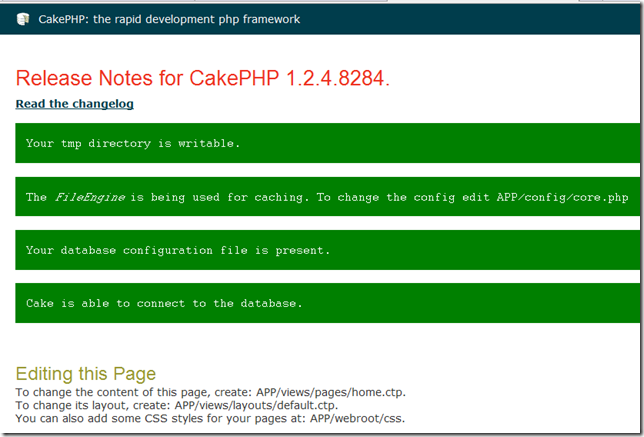The height and width of the screenshot is (437, 644).
Task: Click the 'APP/webroot/css' styles line
Action: pyautogui.click(x=210, y=419)
